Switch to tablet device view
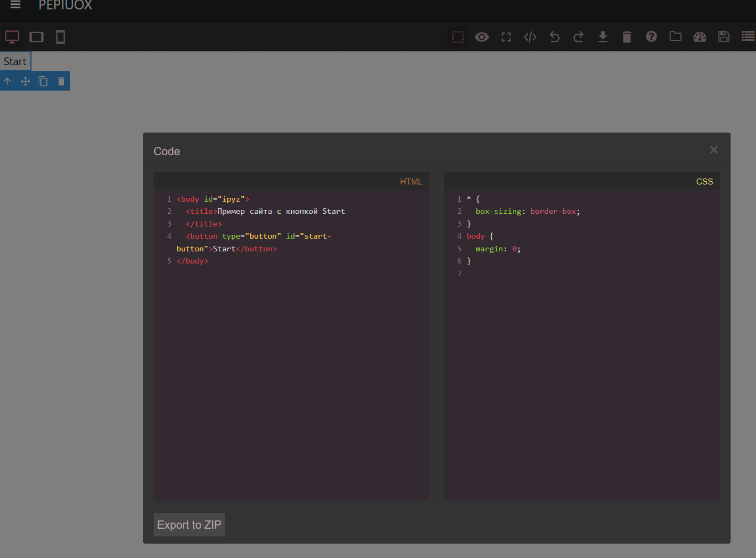 coord(36,37)
